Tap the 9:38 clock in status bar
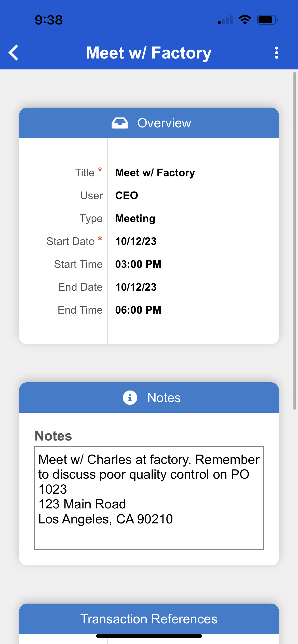The height and width of the screenshot is (644, 298). tap(49, 20)
